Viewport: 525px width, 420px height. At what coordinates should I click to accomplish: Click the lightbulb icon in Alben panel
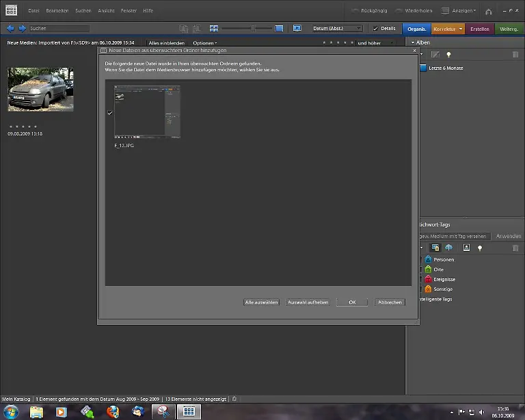click(x=448, y=55)
